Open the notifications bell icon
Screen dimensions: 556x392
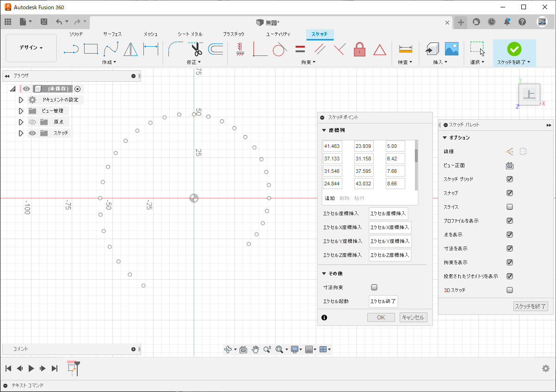pyautogui.click(x=507, y=22)
